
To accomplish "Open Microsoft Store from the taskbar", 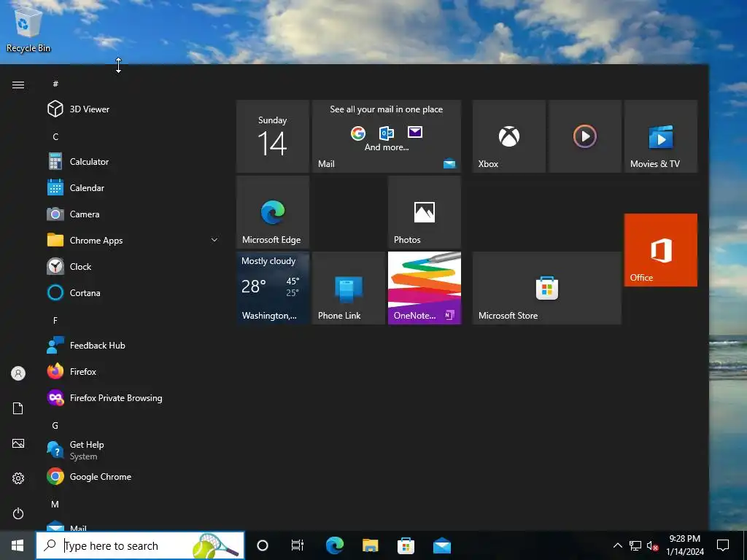I will coord(406,545).
